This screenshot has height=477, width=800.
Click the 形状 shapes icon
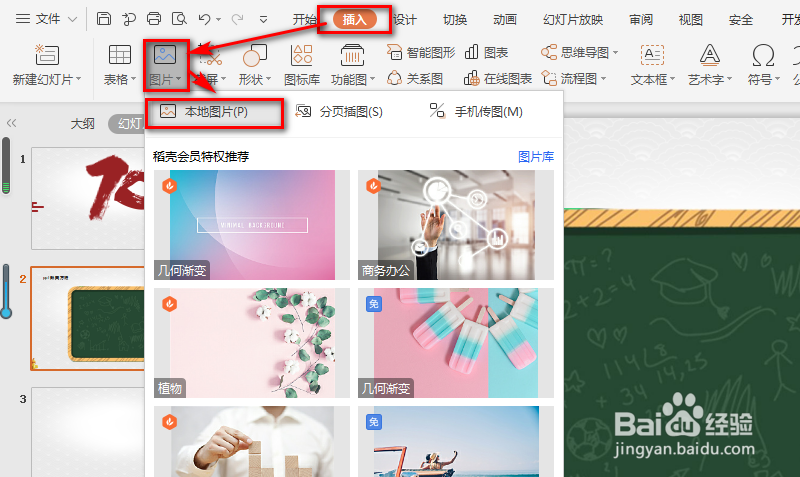click(x=255, y=55)
